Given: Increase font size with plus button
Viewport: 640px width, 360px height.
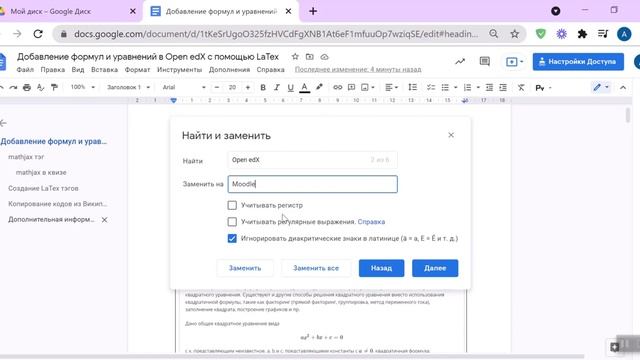Looking at the screenshot, I should 248,87.
